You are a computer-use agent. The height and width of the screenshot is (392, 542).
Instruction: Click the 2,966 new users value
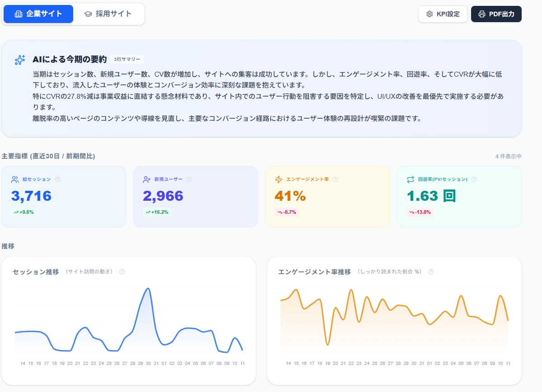click(163, 196)
